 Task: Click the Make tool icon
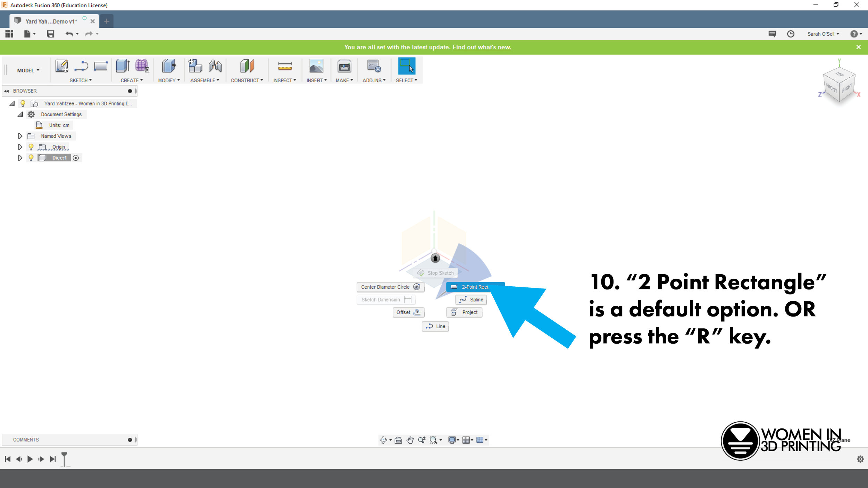point(344,66)
